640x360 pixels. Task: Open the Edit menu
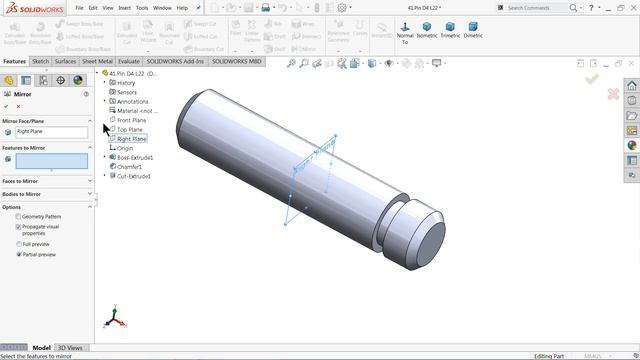[x=93, y=8]
